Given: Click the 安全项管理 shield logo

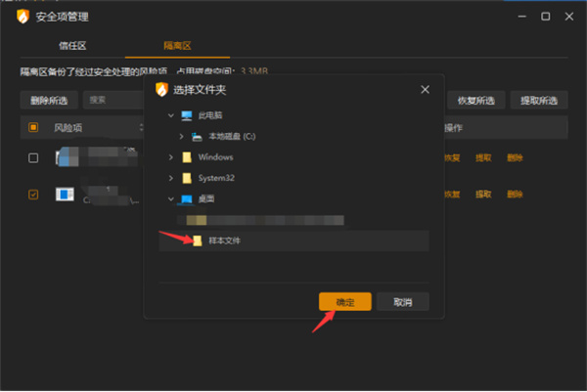Looking at the screenshot, I should 23,17.
